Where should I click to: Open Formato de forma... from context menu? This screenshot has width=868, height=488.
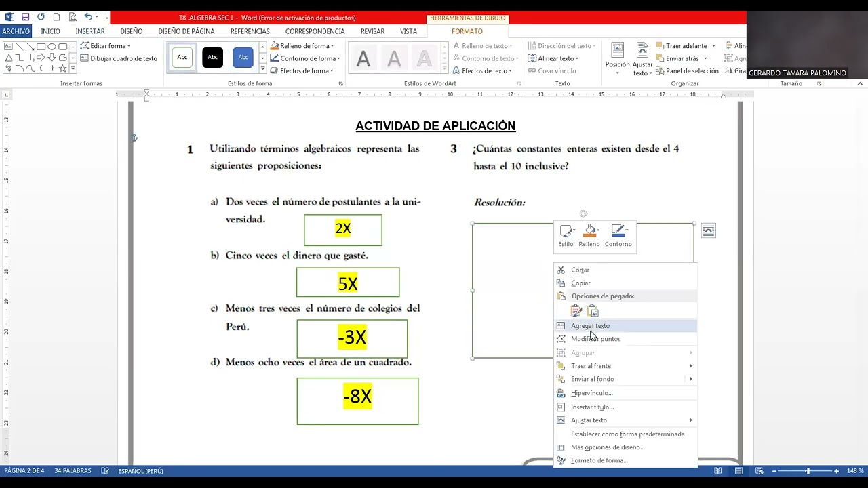(x=626, y=460)
